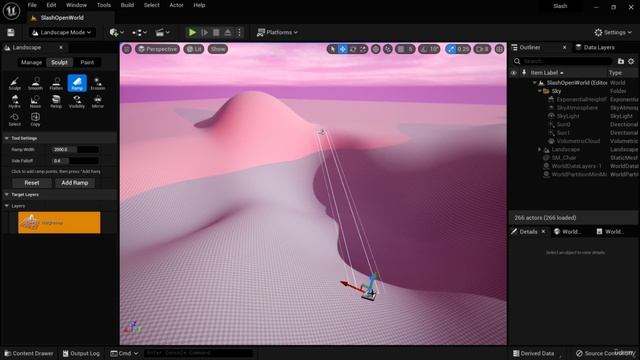
Task: Open the Outliner settings gear
Action: tap(631, 61)
